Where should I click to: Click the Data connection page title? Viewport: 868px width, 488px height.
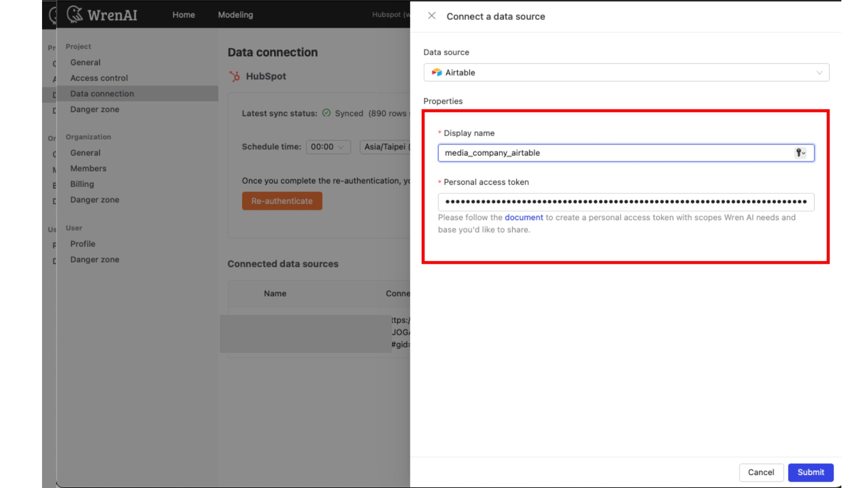coord(273,52)
